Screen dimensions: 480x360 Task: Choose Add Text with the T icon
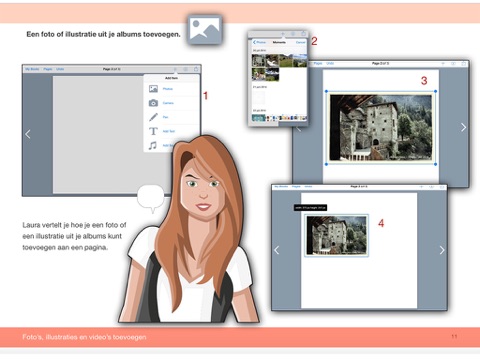[x=171, y=131]
